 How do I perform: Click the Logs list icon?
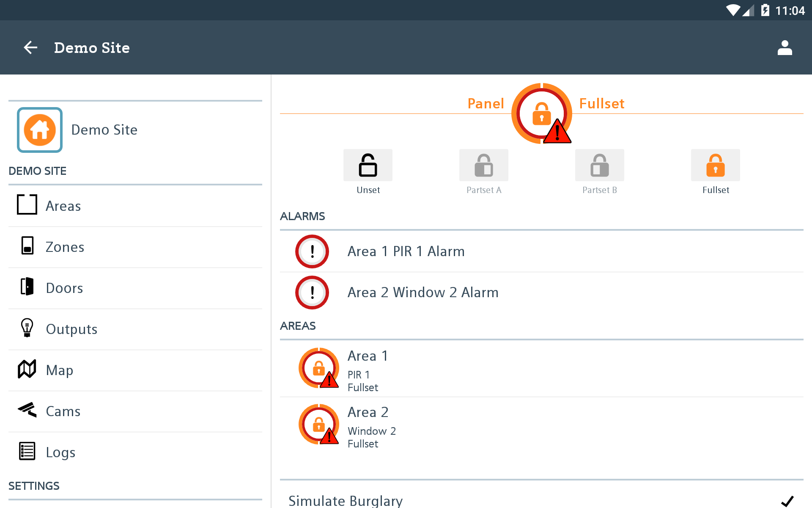(x=27, y=451)
